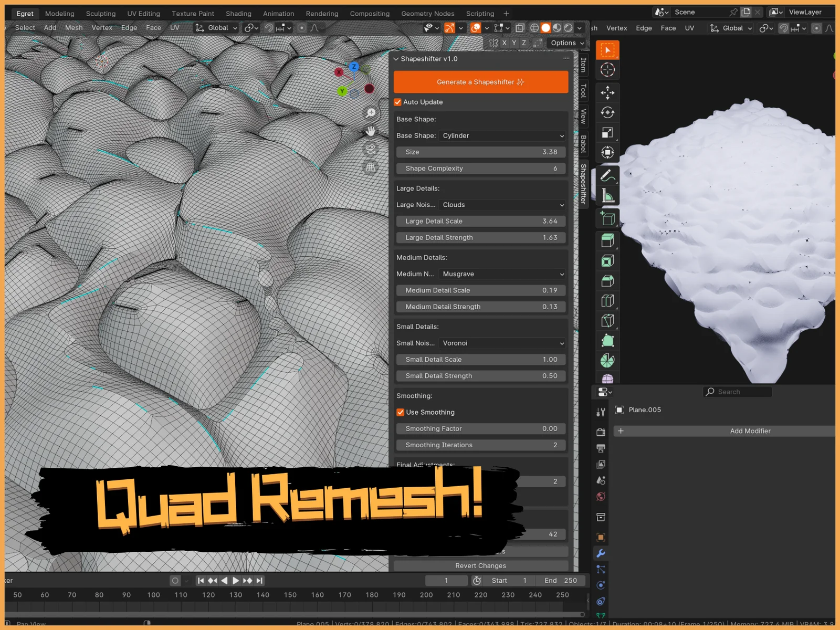Adjust the Large Detail Strength slider
The width and height of the screenshot is (840, 630).
(x=480, y=238)
